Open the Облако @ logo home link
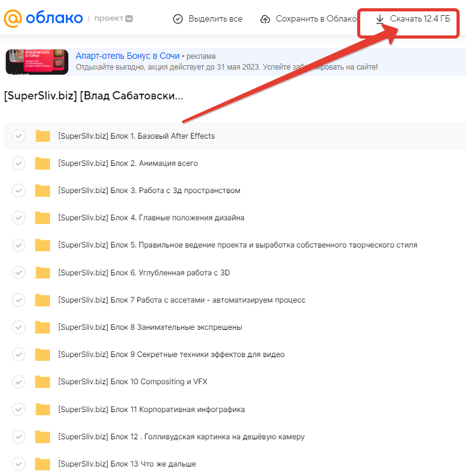Image resolution: width=466 pixels, height=476 pixels. (x=13, y=18)
